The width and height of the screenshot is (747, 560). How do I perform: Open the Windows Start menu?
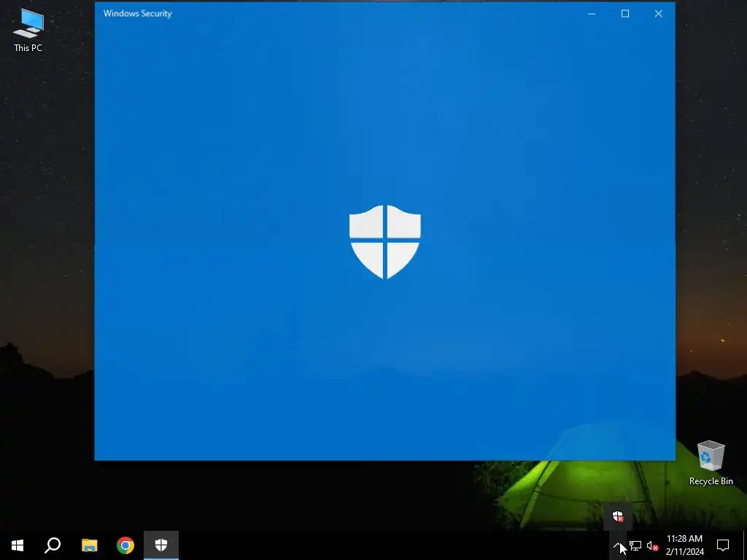point(18,545)
